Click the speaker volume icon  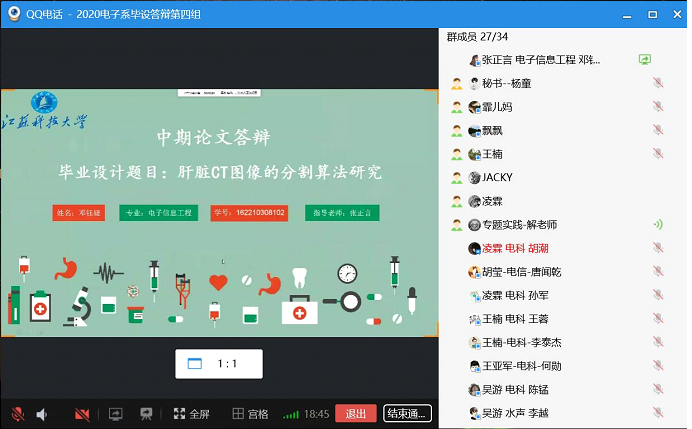click(x=42, y=413)
